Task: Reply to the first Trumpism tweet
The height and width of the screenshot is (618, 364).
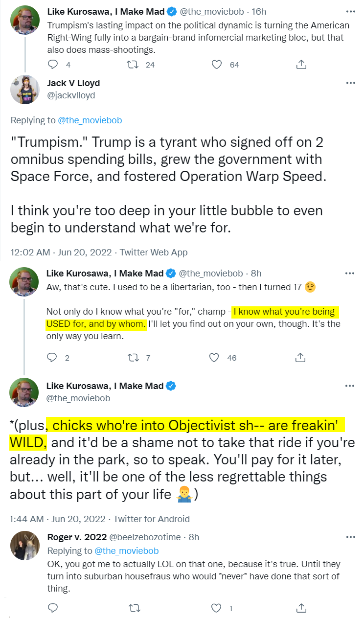Action: pyautogui.click(x=53, y=64)
